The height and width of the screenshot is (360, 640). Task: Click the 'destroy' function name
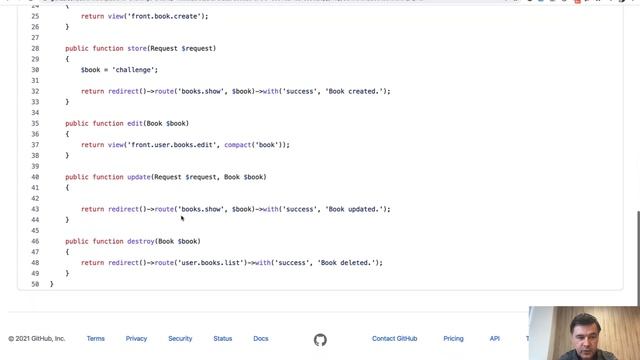tap(141, 241)
